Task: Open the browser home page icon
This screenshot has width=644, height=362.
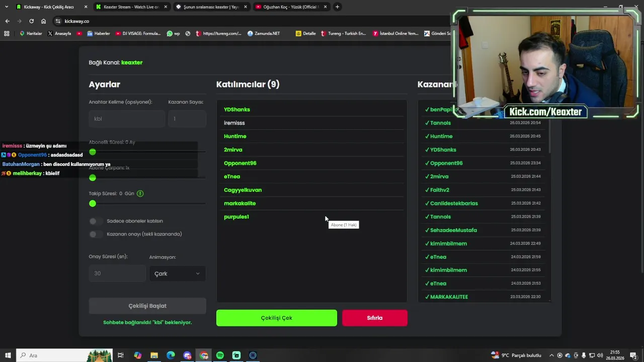Action: pyautogui.click(x=43, y=21)
